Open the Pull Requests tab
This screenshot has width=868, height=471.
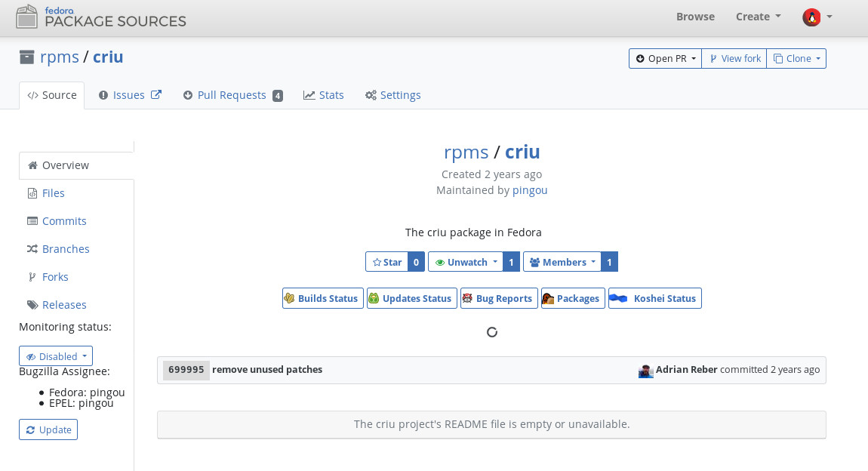coord(232,95)
